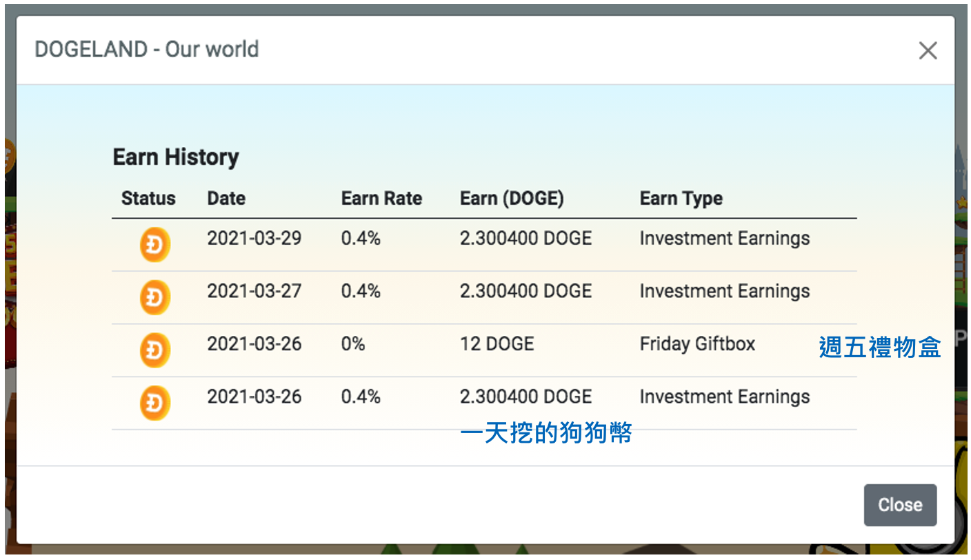Click the 2021-03-26 date in the 0.4% row

(x=254, y=397)
